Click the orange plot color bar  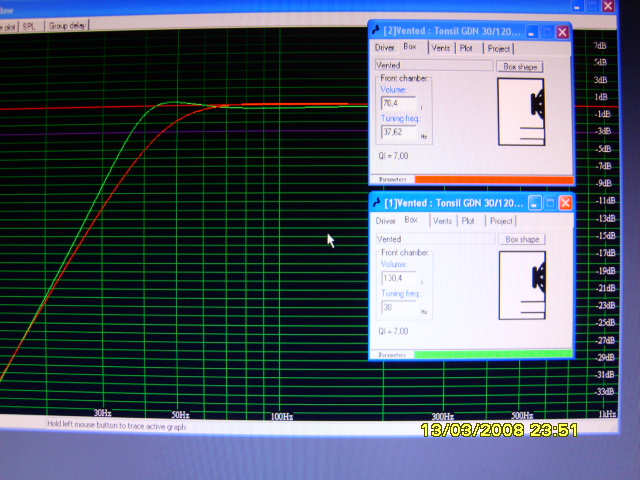pyautogui.click(x=493, y=180)
